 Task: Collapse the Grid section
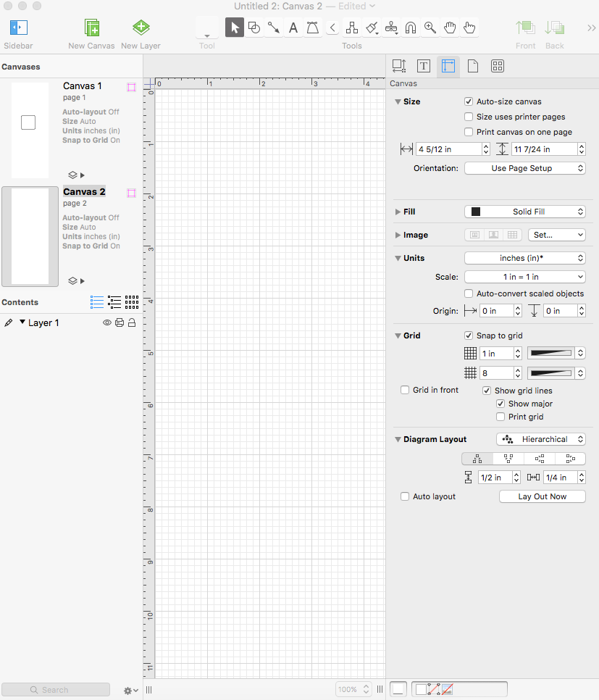[x=398, y=336]
